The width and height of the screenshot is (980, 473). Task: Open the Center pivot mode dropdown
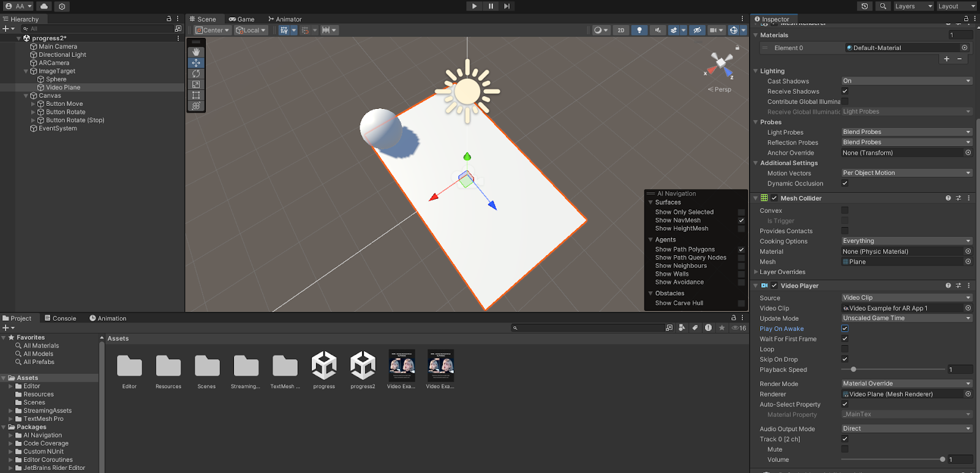tap(212, 30)
